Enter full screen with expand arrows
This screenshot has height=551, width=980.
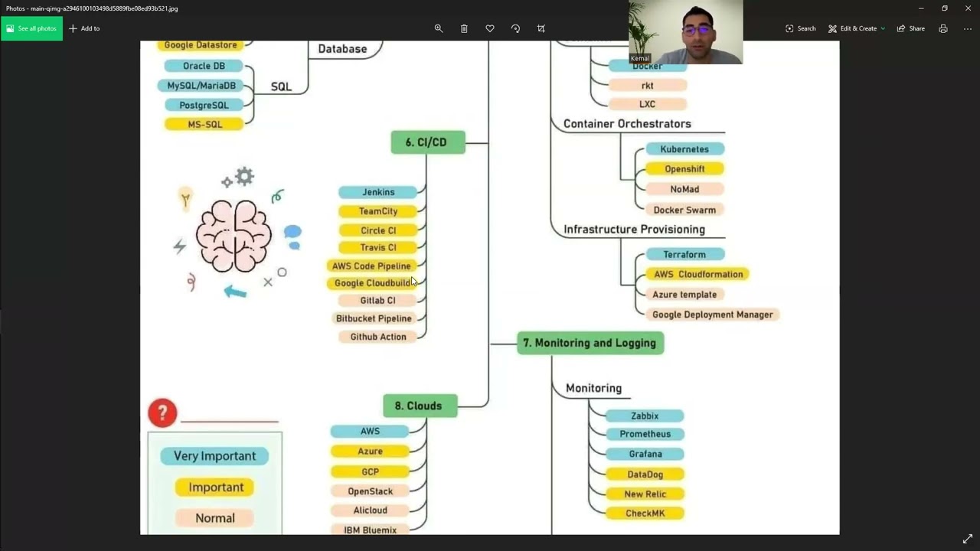click(x=968, y=539)
